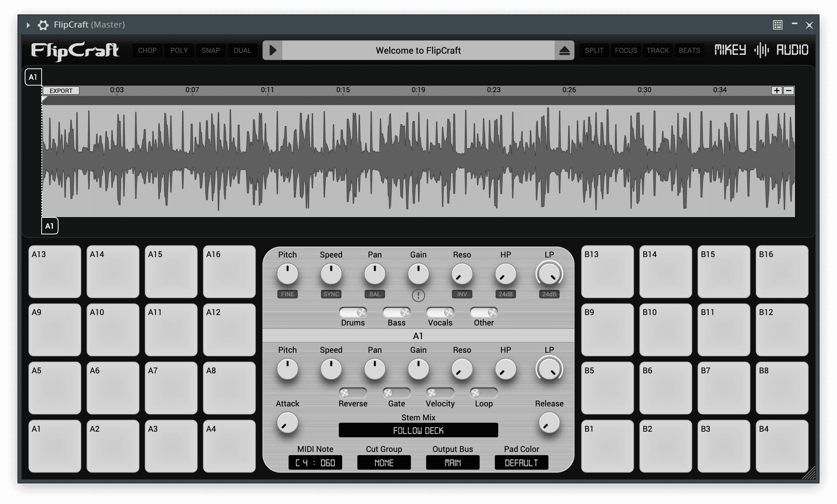
Task: Switch to the TRACK view
Action: tap(658, 51)
